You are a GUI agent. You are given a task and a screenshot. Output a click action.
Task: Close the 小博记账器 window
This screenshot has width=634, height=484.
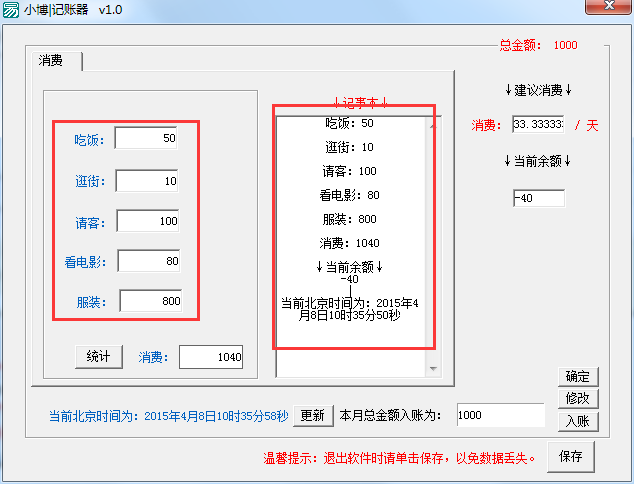608,6
